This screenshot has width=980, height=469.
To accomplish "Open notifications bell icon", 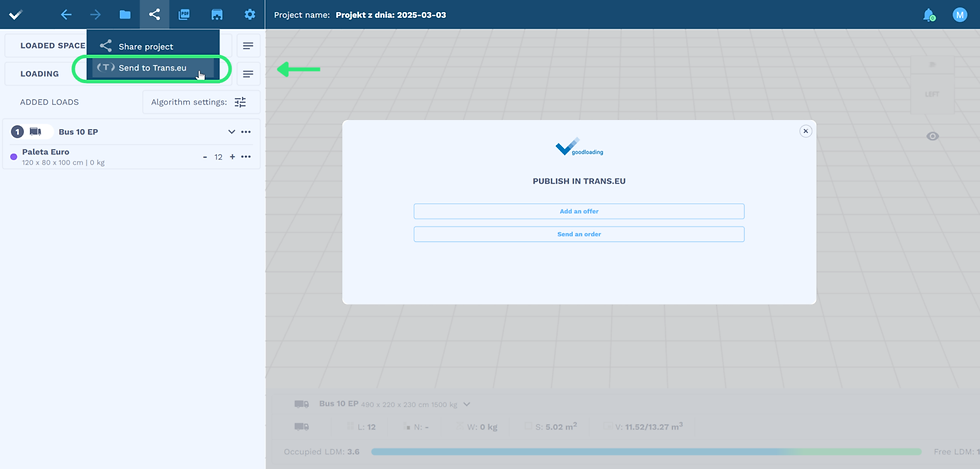I will click(929, 14).
